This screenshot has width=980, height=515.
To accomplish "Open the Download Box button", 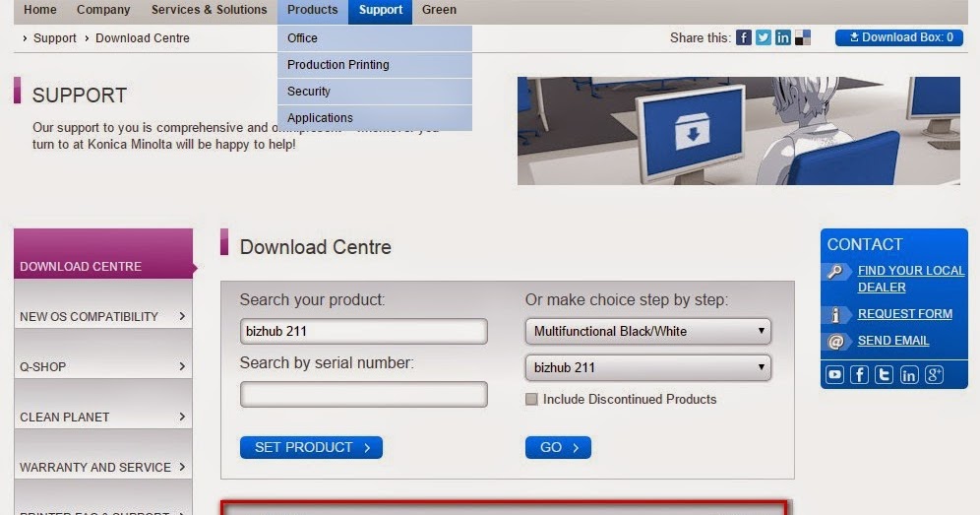I will point(898,37).
